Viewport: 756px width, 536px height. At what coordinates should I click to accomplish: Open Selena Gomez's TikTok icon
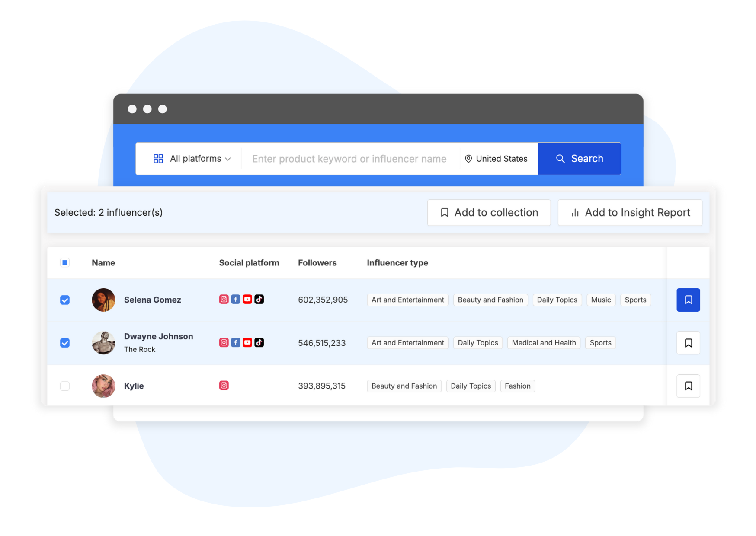(259, 299)
